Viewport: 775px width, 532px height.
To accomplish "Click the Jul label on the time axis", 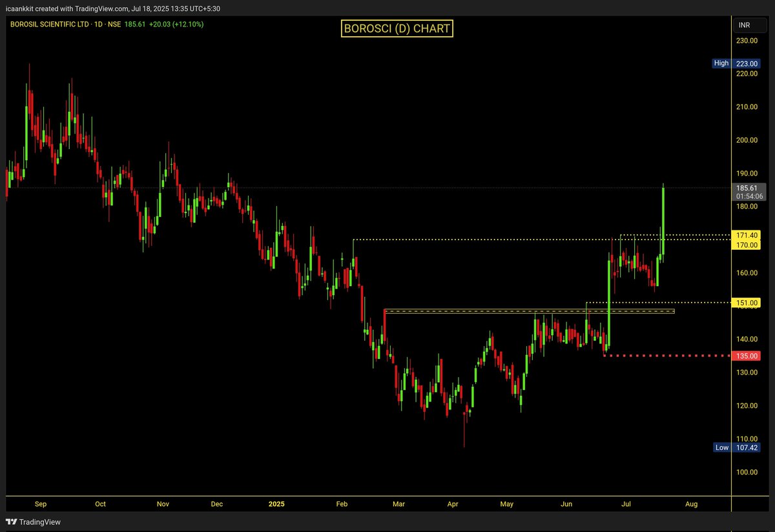I will 625,504.
